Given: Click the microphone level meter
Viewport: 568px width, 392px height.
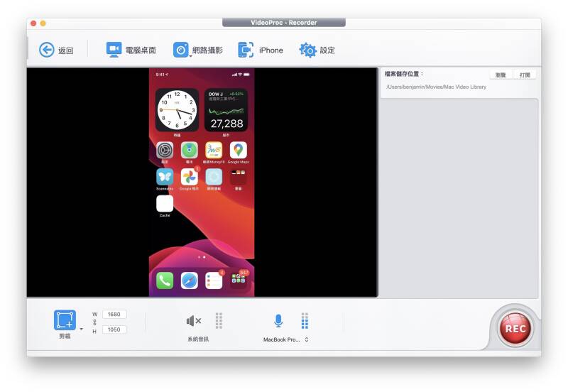Looking at the screenshot, I should (x=305, y=320).
